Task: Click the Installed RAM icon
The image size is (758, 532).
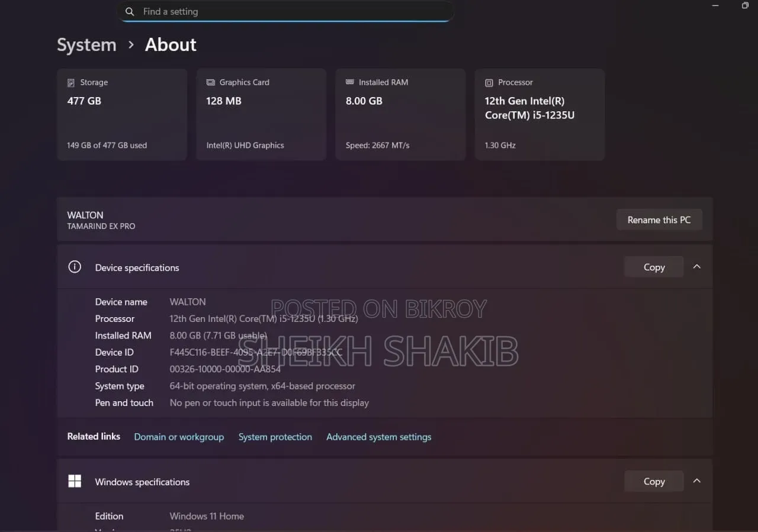Action: pyautogui.click(x=349, y=82)
